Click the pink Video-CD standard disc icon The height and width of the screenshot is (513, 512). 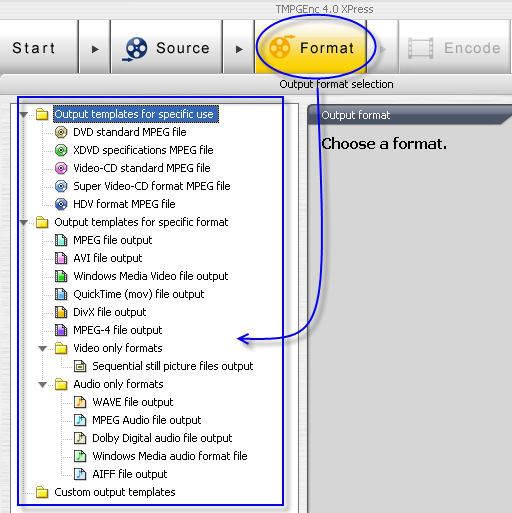point(61,168)
